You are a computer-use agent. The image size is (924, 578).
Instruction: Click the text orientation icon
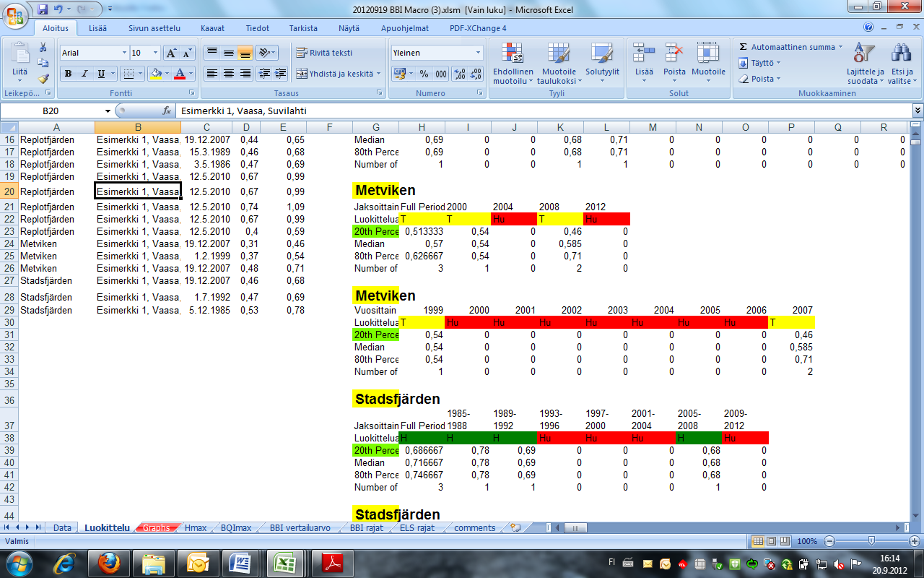tap(264, 53)
